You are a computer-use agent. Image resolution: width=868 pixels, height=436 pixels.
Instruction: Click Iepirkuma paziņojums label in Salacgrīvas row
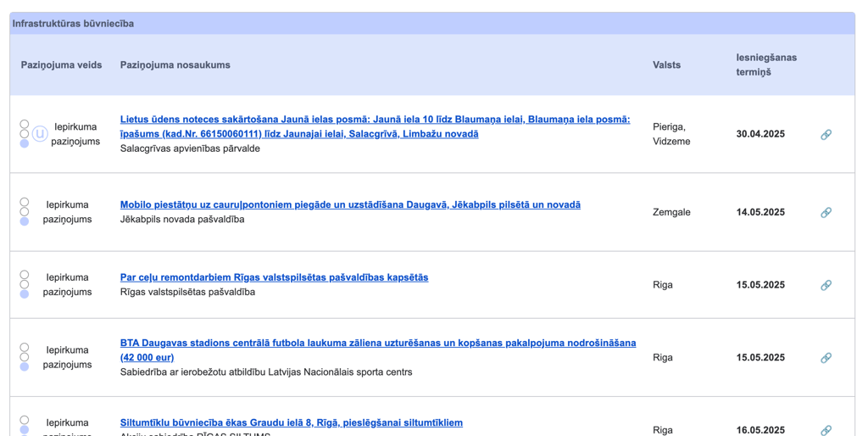75,134
